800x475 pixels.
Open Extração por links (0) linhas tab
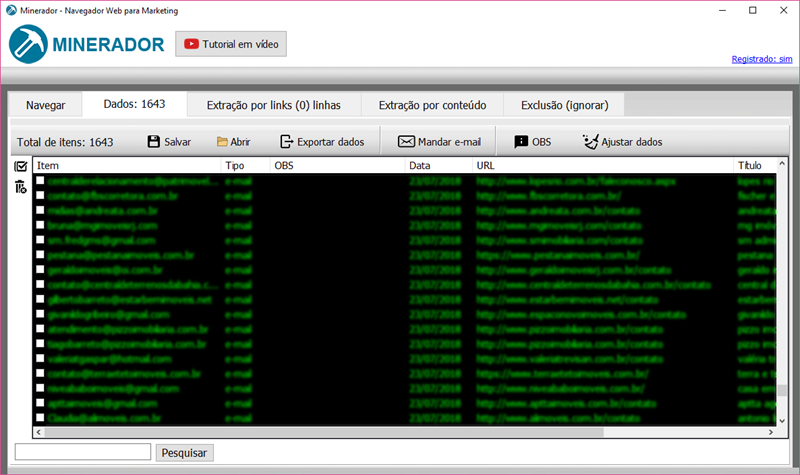pos(273,105)
